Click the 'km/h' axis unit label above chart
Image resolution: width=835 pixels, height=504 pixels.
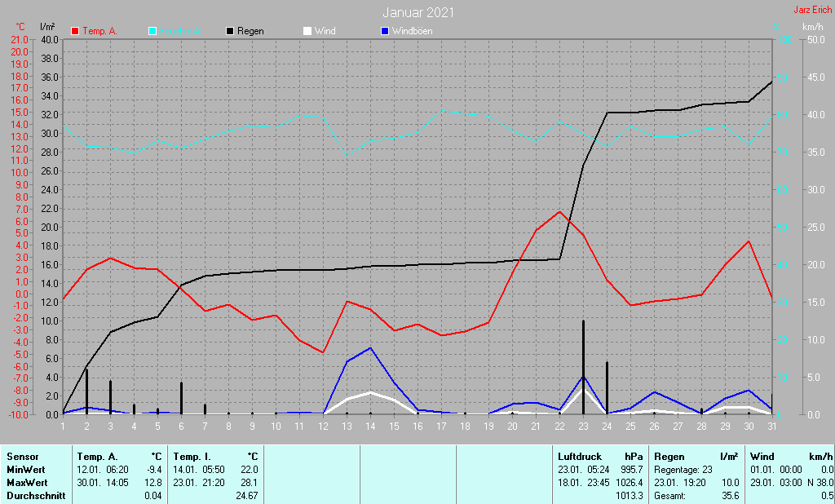pyautogui.click(x=813, y=27)
